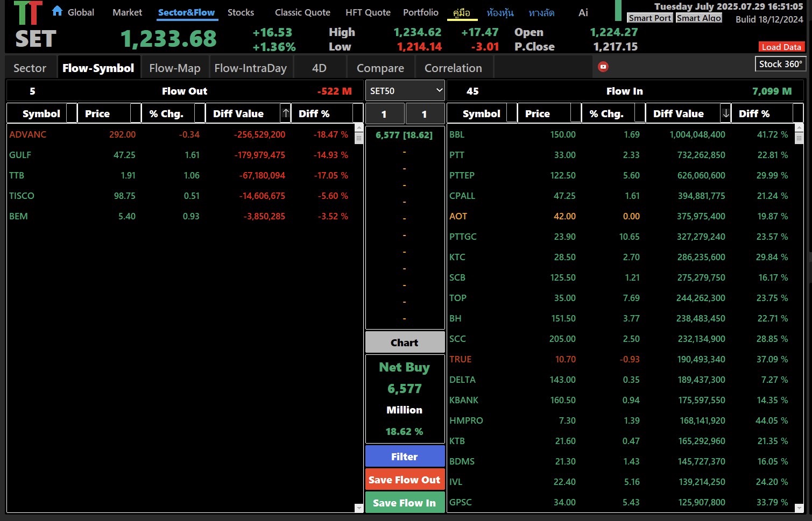Select the TRUE symbol in Flow In
Screen dimensions: 812x521
click(460, 359)
